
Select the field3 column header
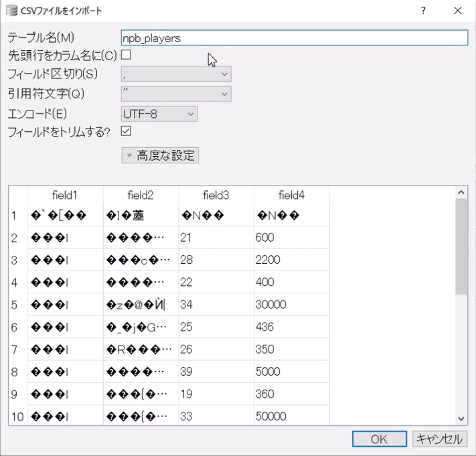coord(216,196)
